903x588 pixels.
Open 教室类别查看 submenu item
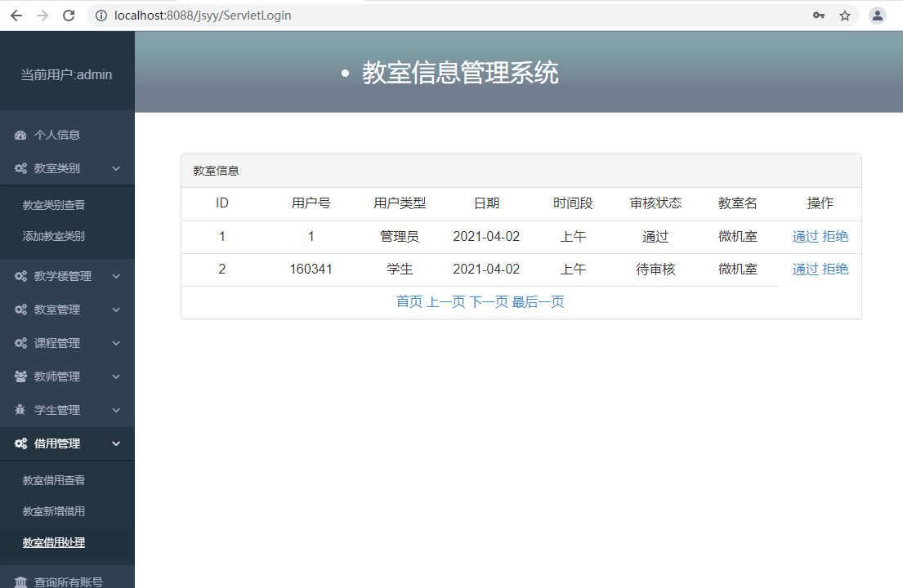pos(54,205)
